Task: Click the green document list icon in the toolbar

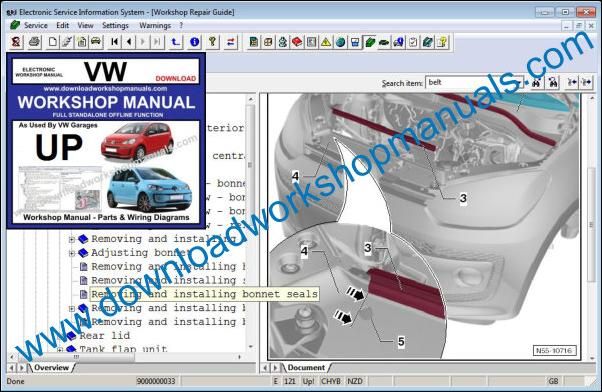Action: (253, 42)
